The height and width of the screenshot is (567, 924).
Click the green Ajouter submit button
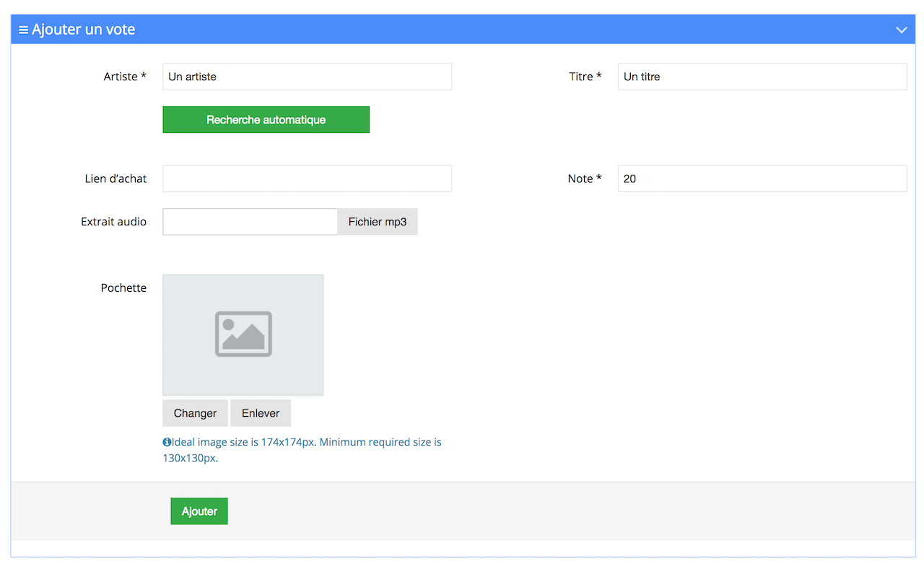click(x=199, y=511)
